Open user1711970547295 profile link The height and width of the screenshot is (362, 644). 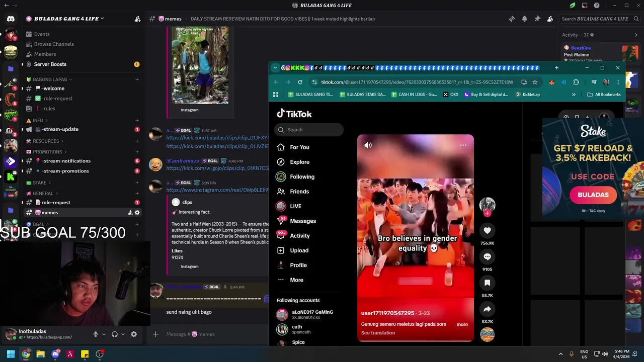[x=387, y=313]
